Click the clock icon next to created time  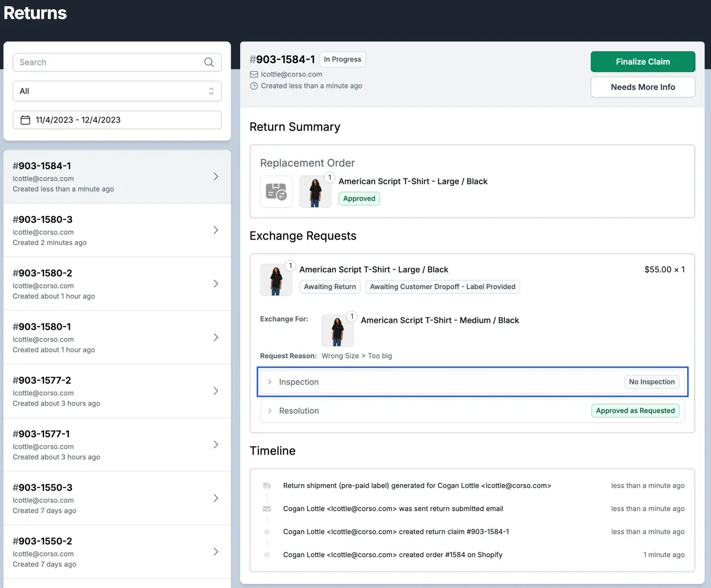[x=254, y=86]
